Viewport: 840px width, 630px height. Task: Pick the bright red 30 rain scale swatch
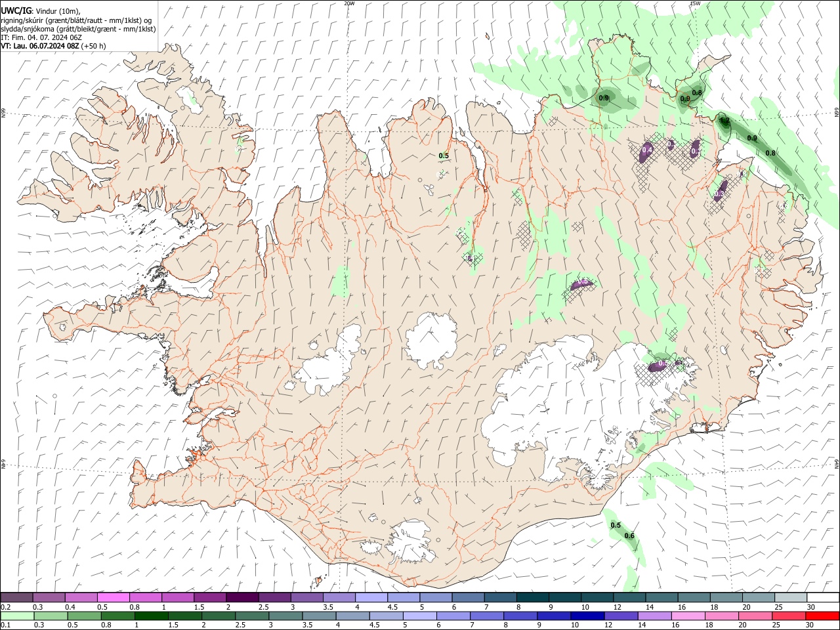[x=822, y=616]
